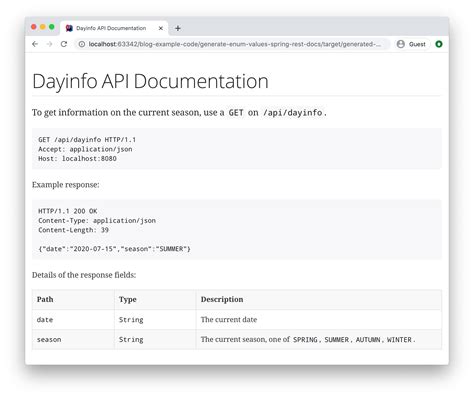Click the Dayinfo API Documentation heading

[x=150, y=81]
